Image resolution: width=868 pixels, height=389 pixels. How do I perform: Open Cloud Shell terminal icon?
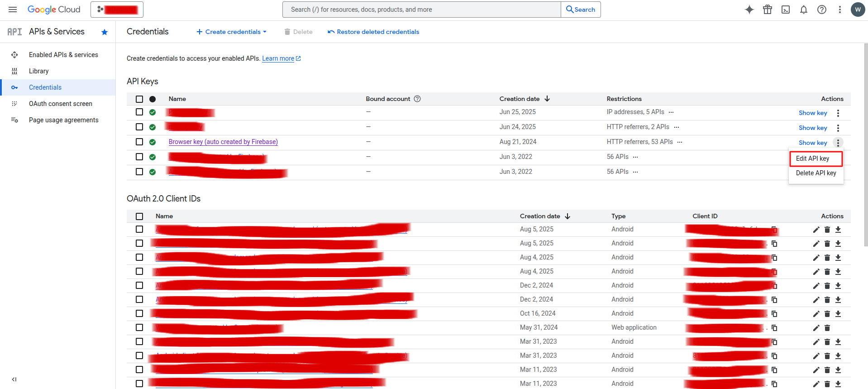786,10
